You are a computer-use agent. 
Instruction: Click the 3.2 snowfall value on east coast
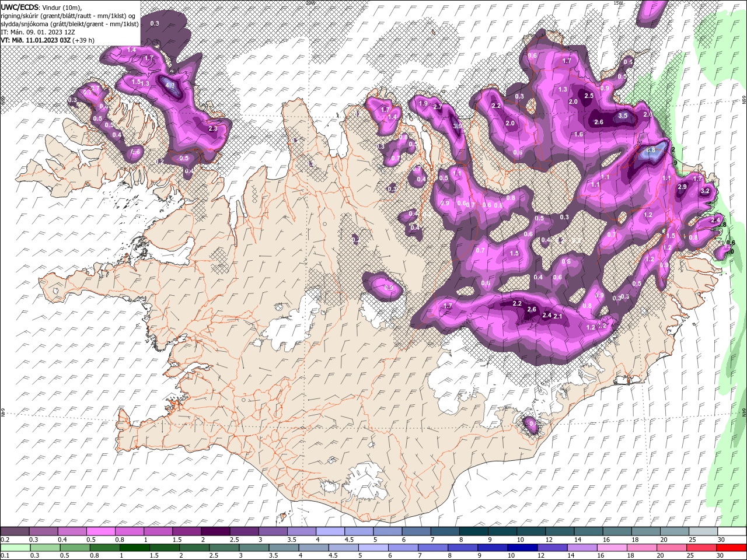coord(704,191)
